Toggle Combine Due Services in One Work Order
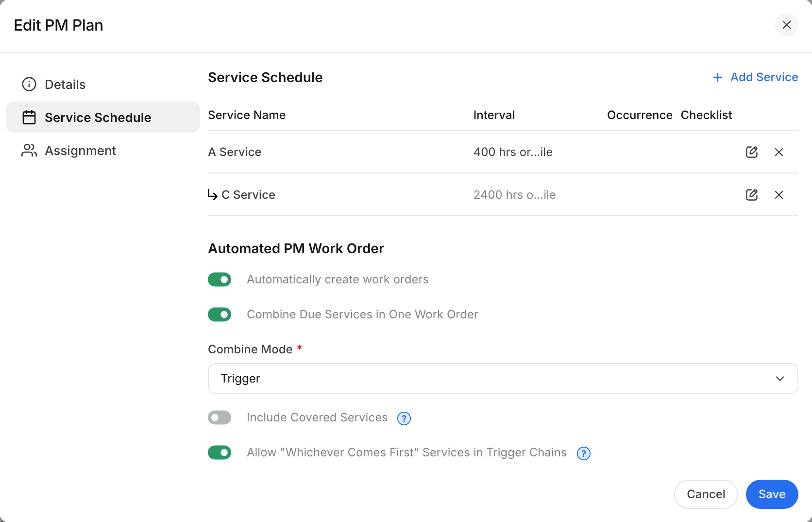 pyautogui.click(x=220, y=314)
